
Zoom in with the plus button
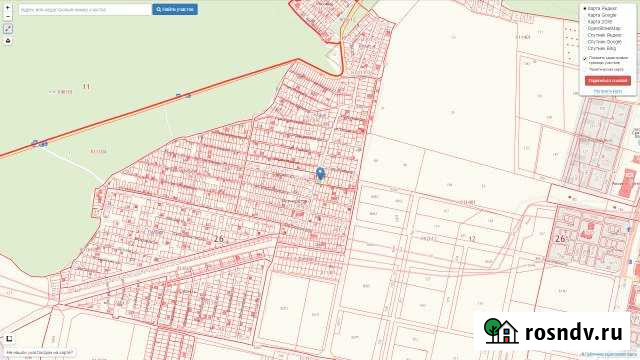(x=8, y=8)
